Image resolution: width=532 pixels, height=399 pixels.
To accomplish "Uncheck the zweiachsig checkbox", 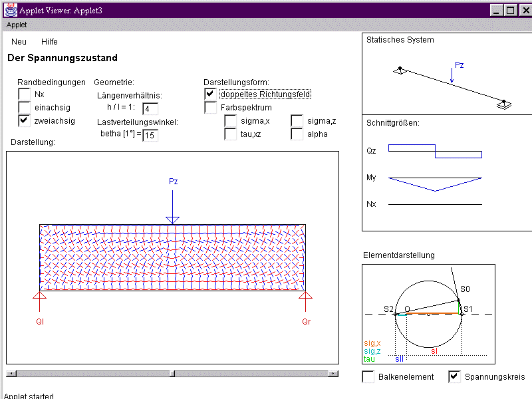I will click(24, 120).
